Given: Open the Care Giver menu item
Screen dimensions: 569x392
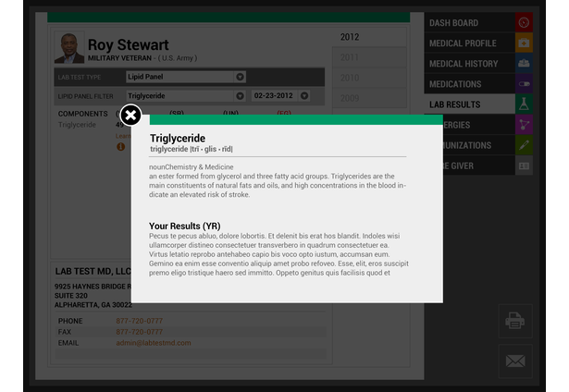Looking at the screenshot, I should coord(478,165).
